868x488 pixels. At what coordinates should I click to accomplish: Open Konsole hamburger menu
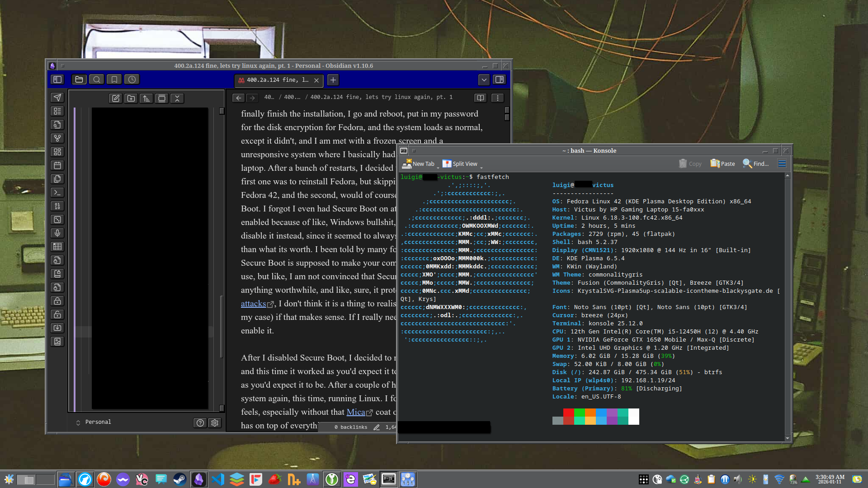(x=782, y=164)
